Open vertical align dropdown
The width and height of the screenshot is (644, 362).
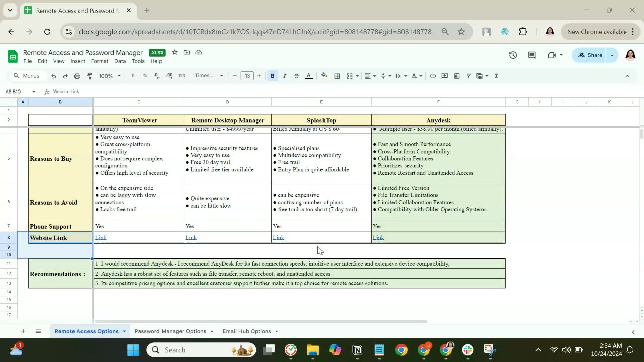point(386,76)
